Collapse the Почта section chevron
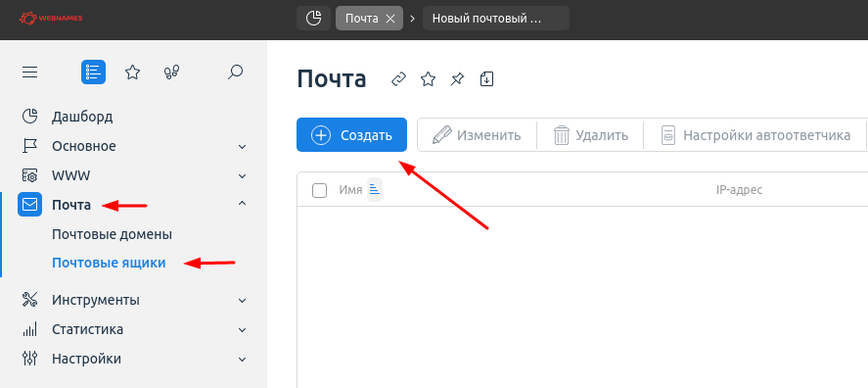Screen dimensions: 868x388 [242, 204]
